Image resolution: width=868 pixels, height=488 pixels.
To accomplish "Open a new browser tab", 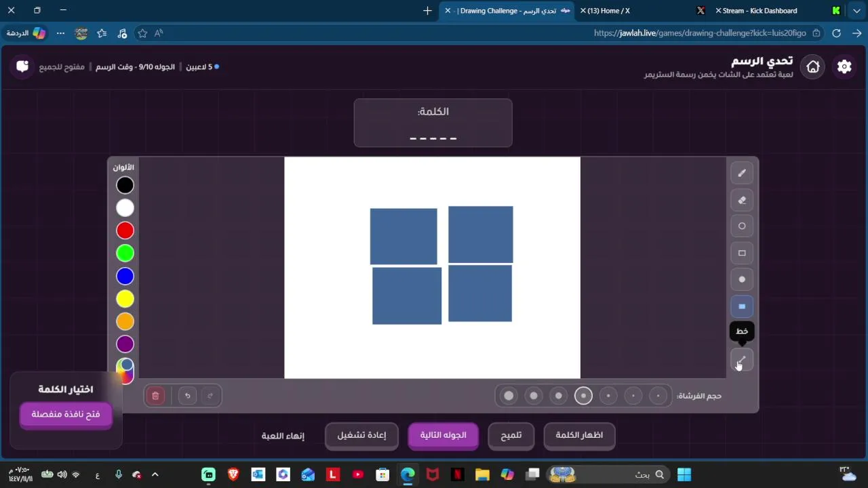I will click(x=427, y=11).
